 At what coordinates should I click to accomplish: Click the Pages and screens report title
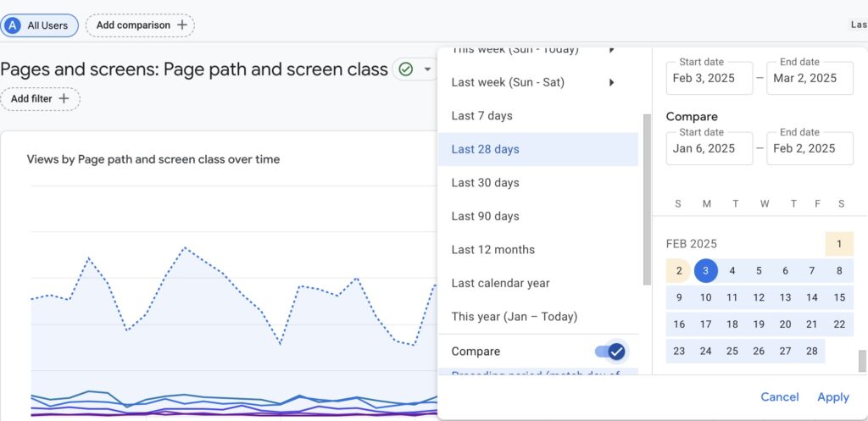194,69
